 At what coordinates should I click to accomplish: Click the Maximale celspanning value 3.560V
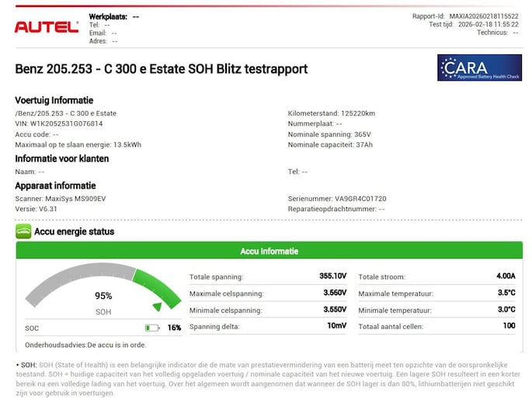(x=335, y=293)
